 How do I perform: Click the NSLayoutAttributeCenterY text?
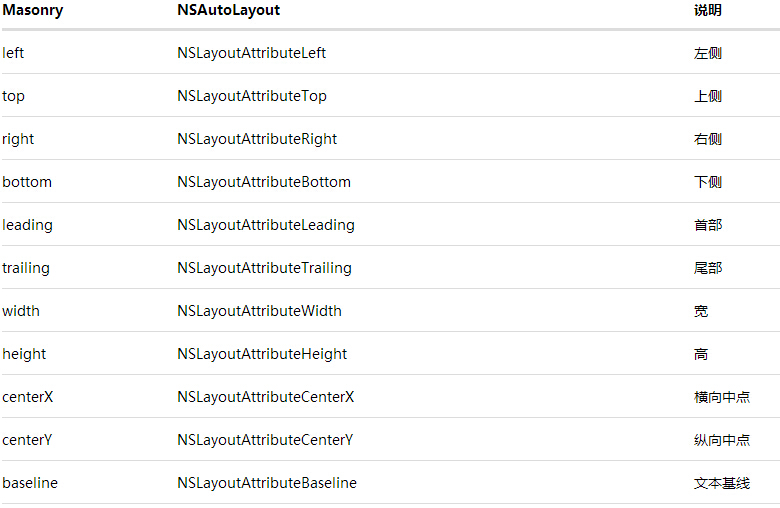[265, 440]
